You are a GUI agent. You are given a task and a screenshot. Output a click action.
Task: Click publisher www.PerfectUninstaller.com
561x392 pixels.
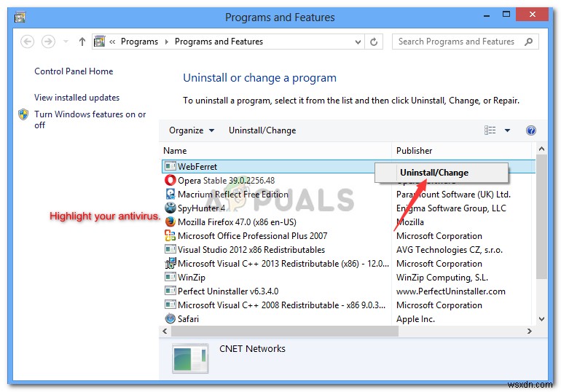point(451,291)
